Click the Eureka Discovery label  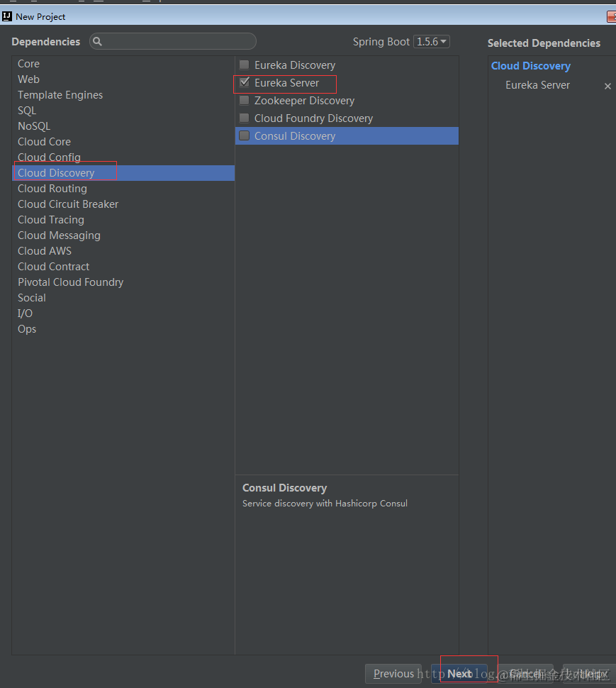295,65
